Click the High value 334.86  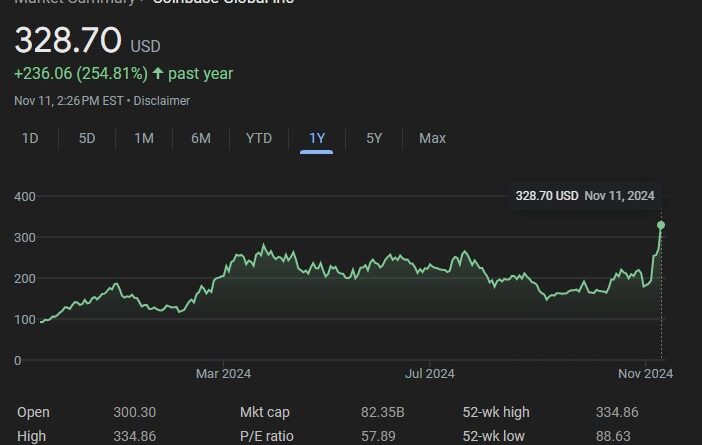[x=134, y=436]
